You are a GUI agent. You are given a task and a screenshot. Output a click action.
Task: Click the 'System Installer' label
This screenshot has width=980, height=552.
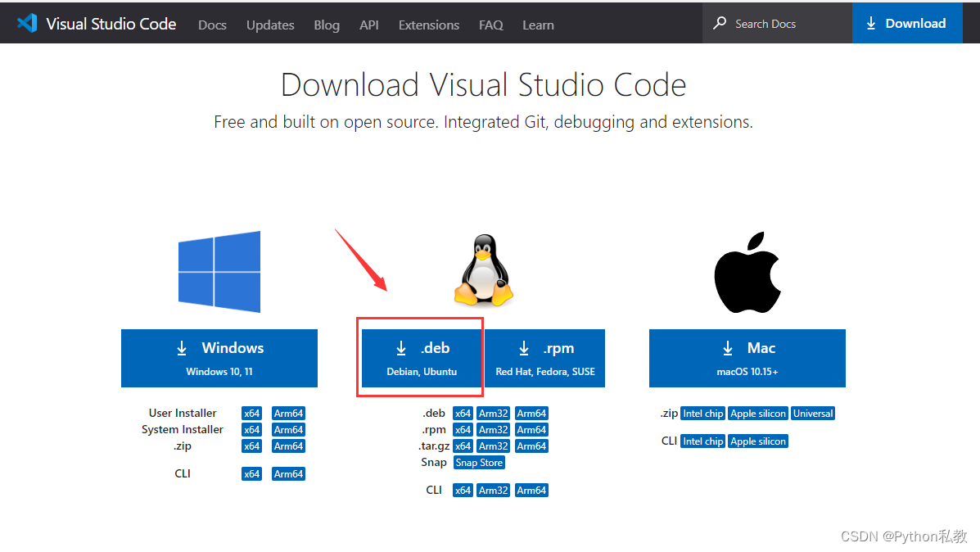[x=183, y=429]
